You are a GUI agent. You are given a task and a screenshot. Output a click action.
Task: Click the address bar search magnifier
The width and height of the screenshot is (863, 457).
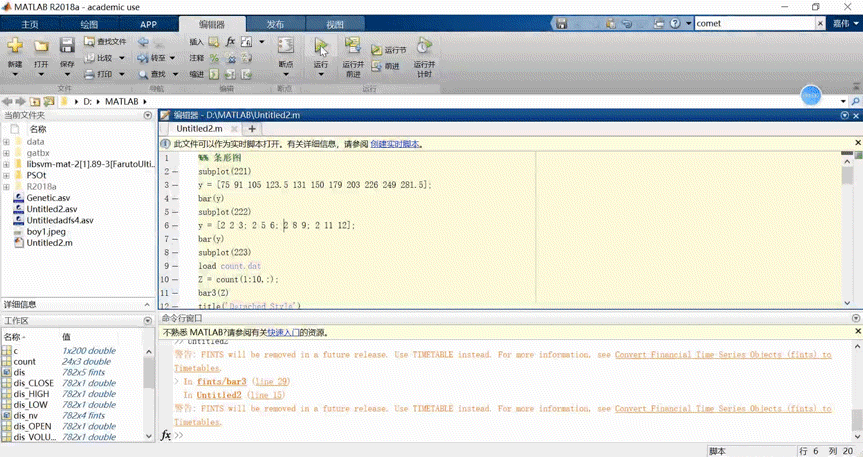click(x=855, y=101)
